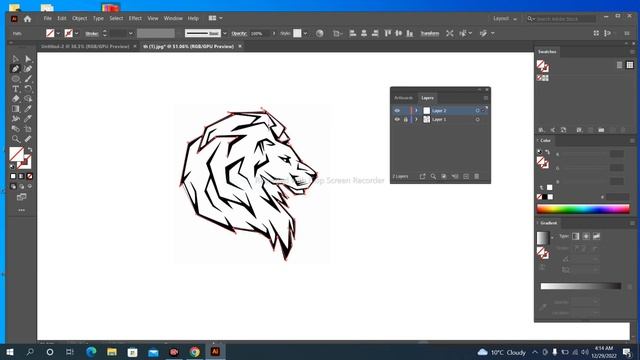Open Edit Toolbar three dots

point(22,210)
